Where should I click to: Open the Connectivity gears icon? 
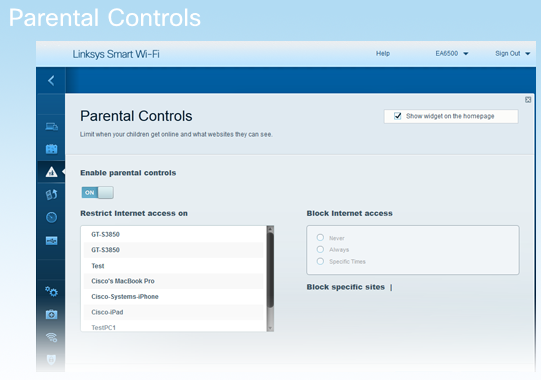click(x=51, y=292)
